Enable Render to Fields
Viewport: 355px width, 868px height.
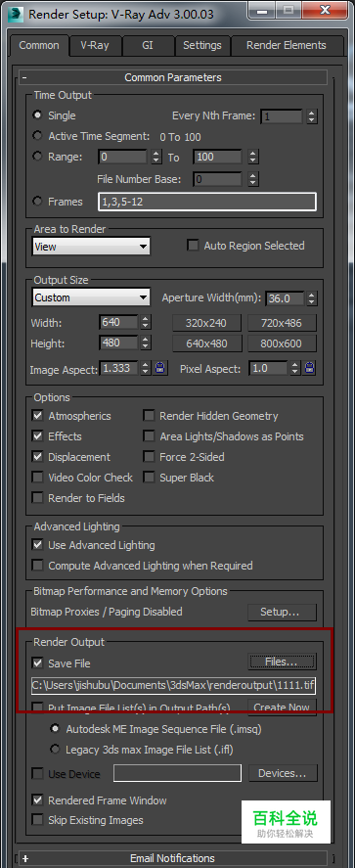37,498
